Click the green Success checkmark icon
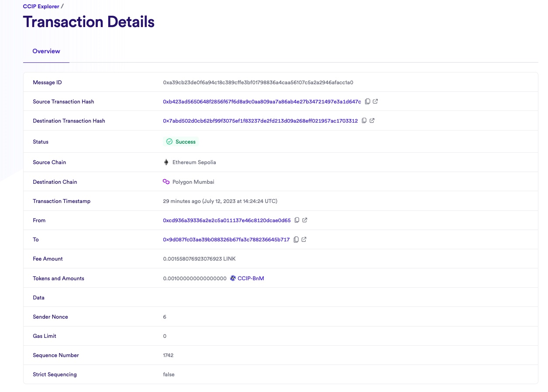 [x=169, y=142]
